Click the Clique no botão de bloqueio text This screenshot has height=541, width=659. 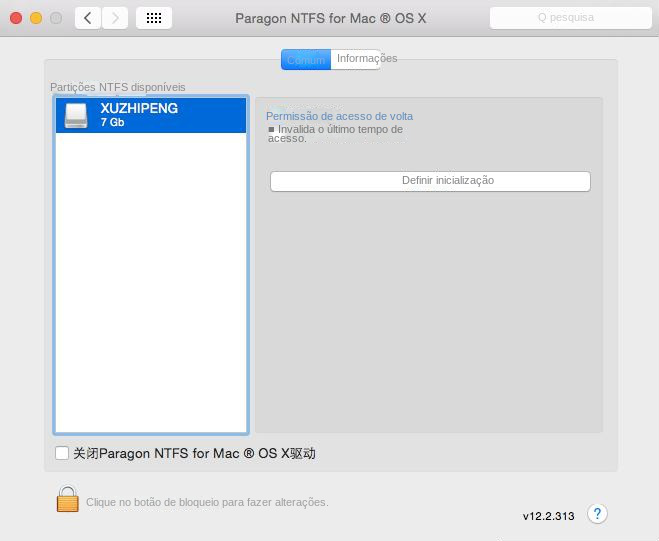(x=207, y=502)
